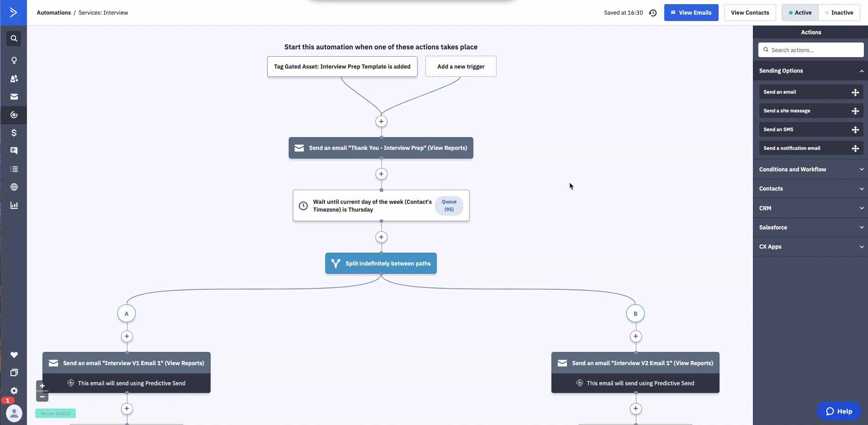Click Add a new trigger
Viewport: 868px width, 425px height.
460,67
